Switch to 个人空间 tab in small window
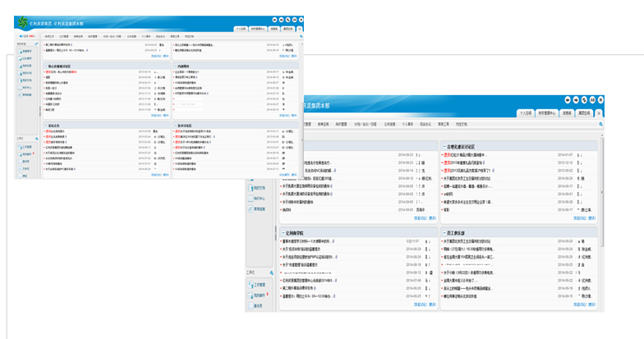Image resolution: width=644 pixels, height=339 pixels. [x=241, y=30]
